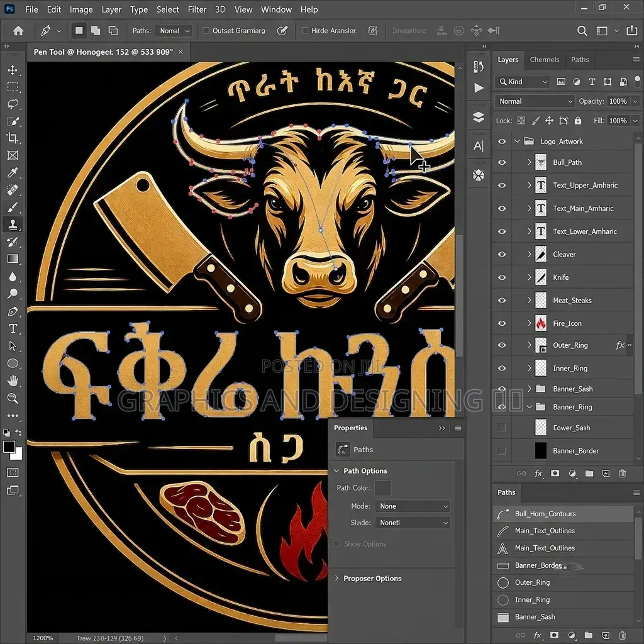Select the Rectangular Marquee tool
644x644 pixels.
tap(13, 87)
